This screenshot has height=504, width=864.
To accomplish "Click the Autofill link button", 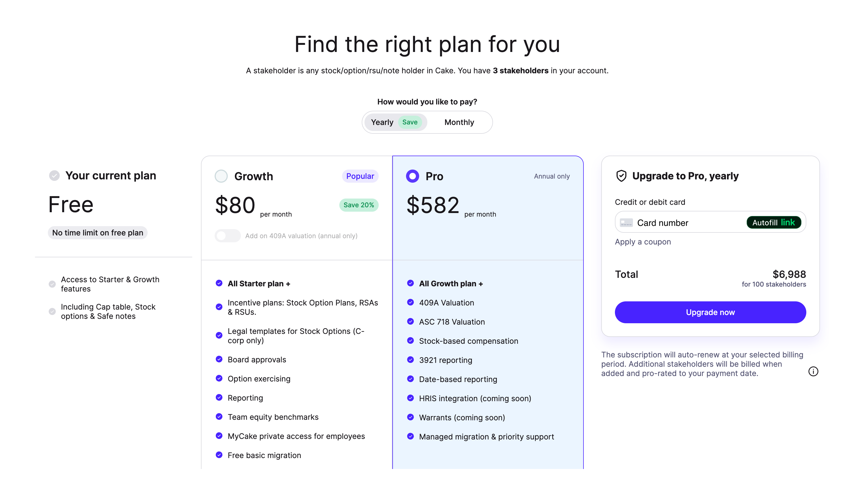I will tap(773, 223).
